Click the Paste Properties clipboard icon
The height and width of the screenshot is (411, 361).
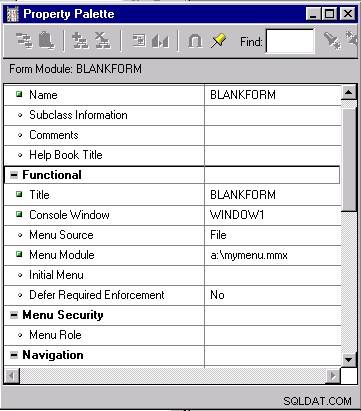pos(46,41)
